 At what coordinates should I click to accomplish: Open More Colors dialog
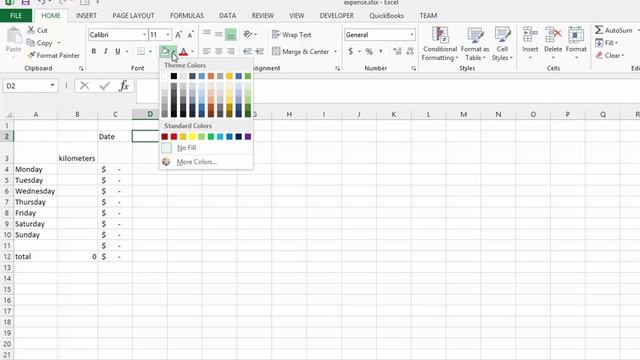[x=206, y=162]
